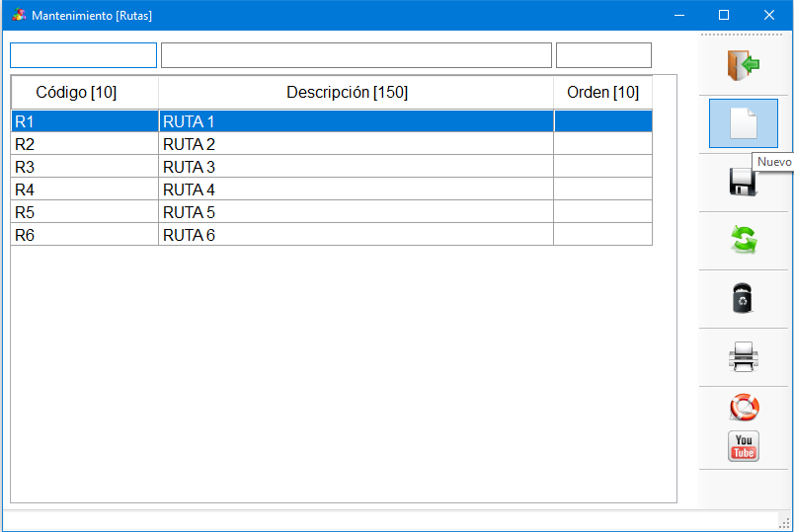Maximize the Mantenimiento [Rutas] window
The height and width of the screenshot is (532, 794).
coord(724,15)
